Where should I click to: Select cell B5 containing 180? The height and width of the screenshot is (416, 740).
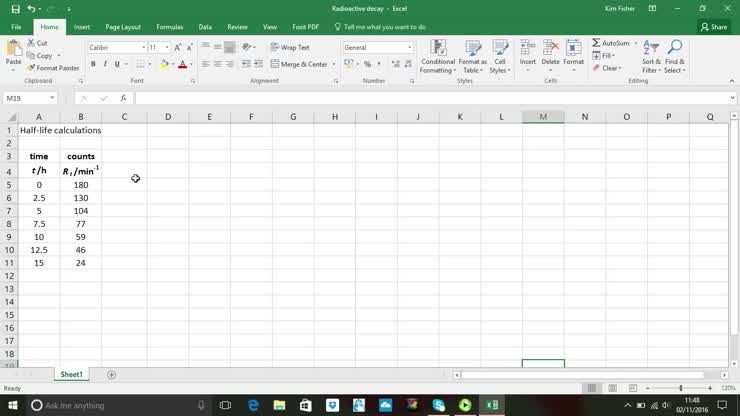pyautogui.click(x=81, y=185)
